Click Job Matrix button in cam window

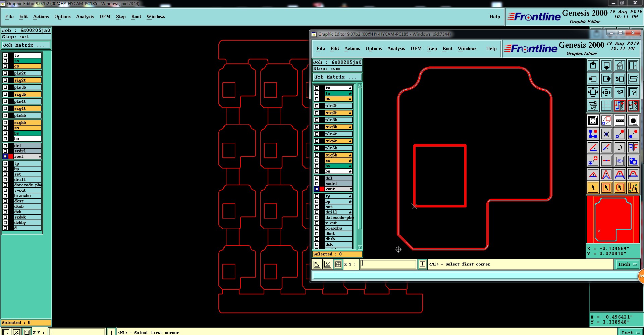coord(337,77)
